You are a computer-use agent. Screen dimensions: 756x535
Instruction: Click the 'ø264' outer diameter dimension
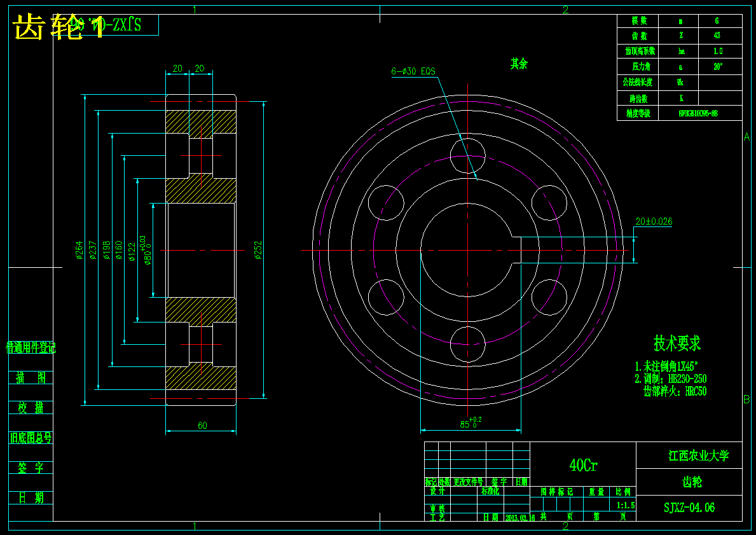(79, 251)
